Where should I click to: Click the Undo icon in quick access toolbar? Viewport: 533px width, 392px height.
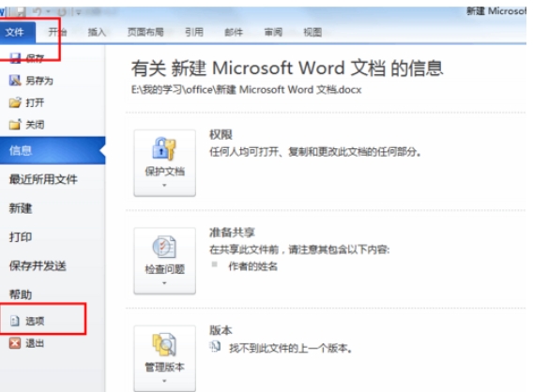click(38, 12)
